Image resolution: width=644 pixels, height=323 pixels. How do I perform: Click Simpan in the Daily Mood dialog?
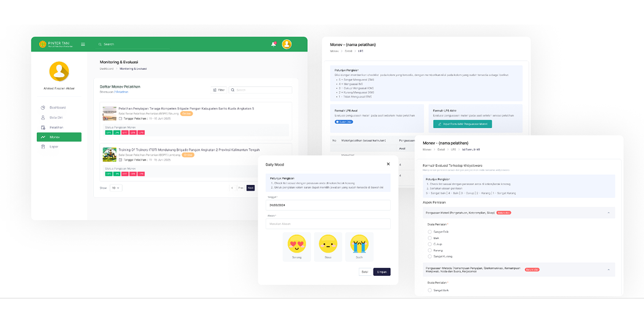(x=382, y=272)
